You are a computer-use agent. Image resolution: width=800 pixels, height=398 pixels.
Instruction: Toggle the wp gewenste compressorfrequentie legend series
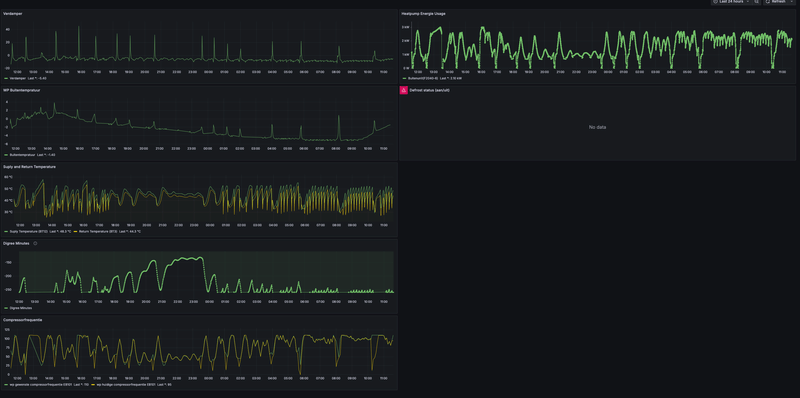(x=40, y=384)
